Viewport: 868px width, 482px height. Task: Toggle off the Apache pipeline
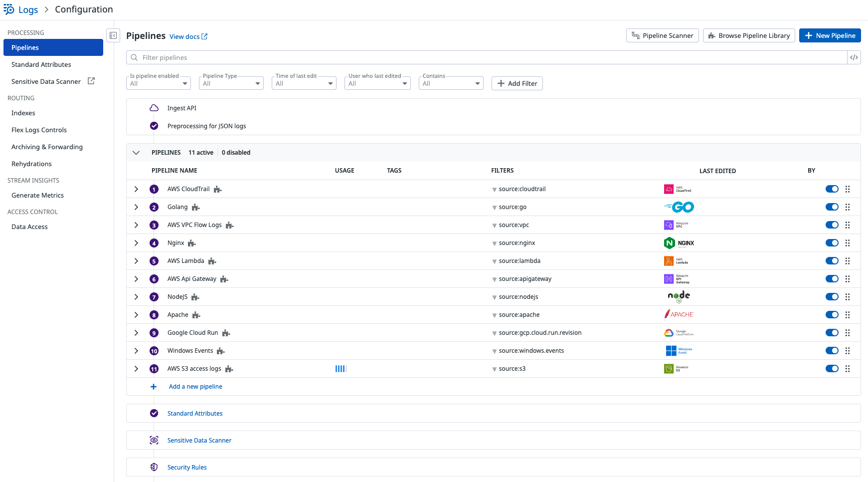[832, 315]
